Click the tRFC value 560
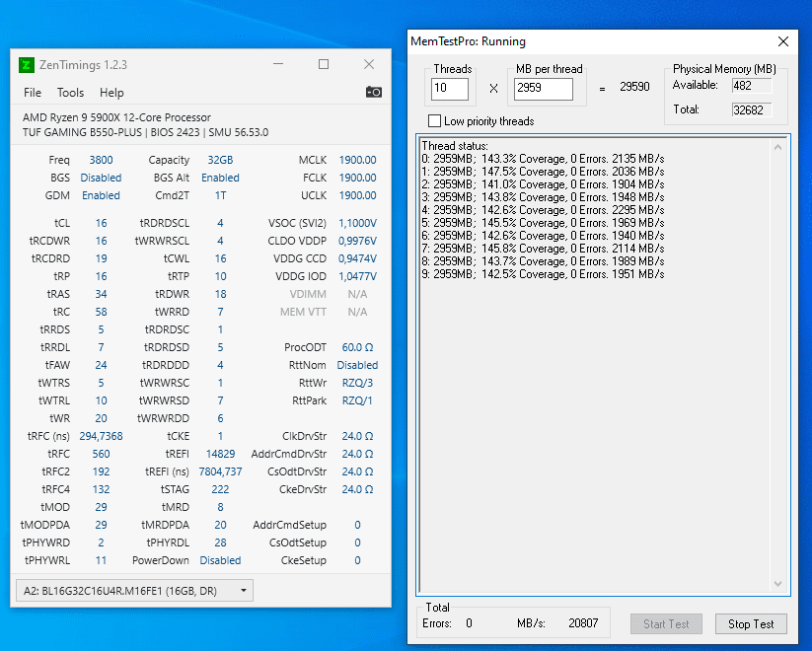 101,454
